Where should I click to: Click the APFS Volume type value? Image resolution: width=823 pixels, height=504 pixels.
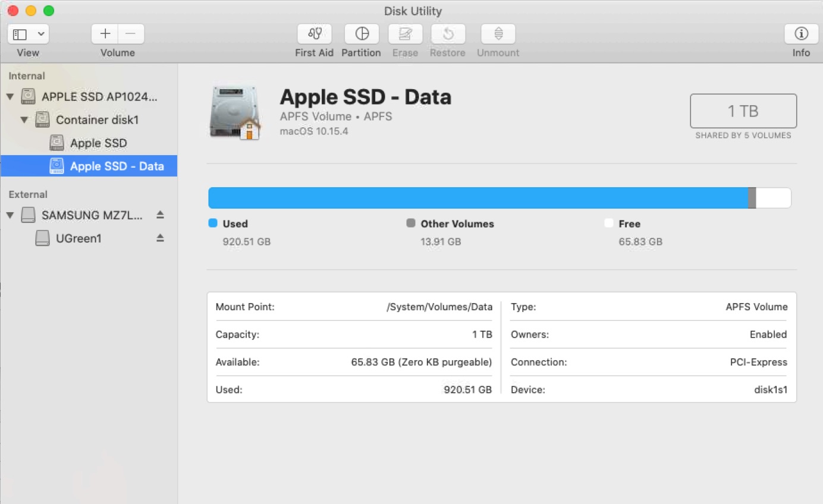[756, 307]
